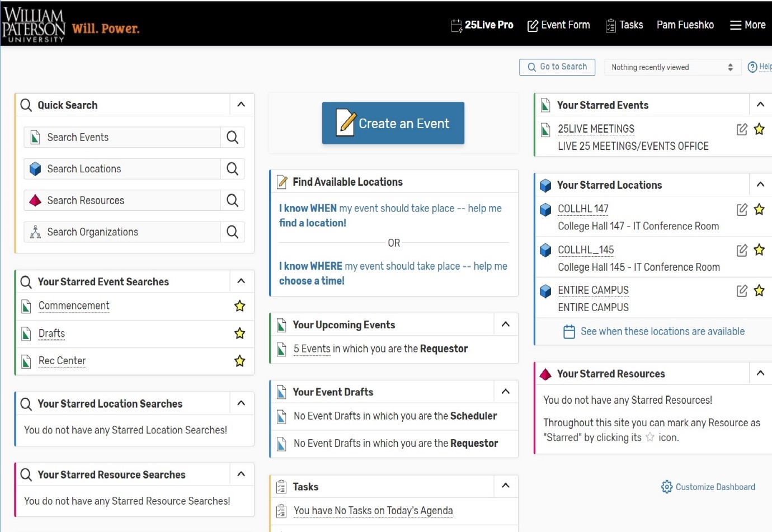
Task: Collapse the Tasks panel
Action: (506, 486)
